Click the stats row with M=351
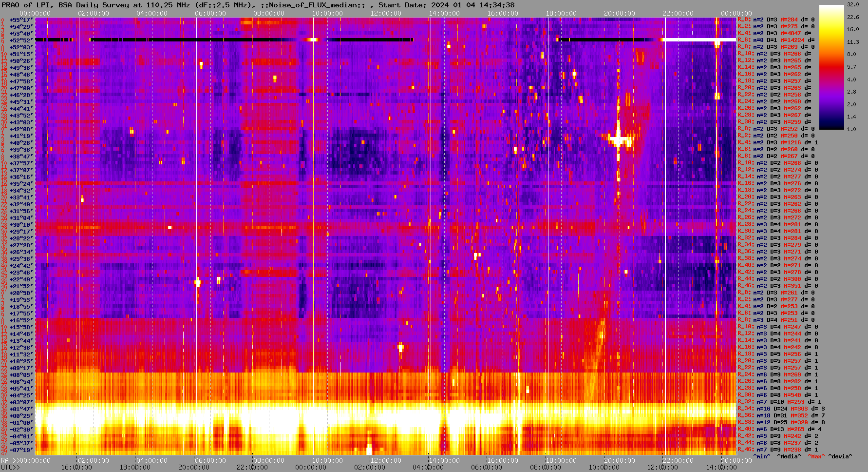This screenshot has width=868, height=472. point(778,286)
